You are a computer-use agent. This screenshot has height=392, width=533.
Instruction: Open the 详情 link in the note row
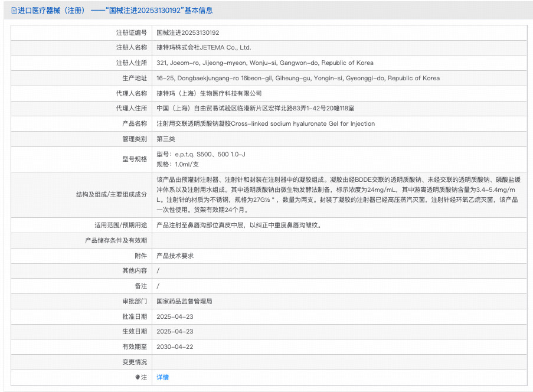(162, 377)
